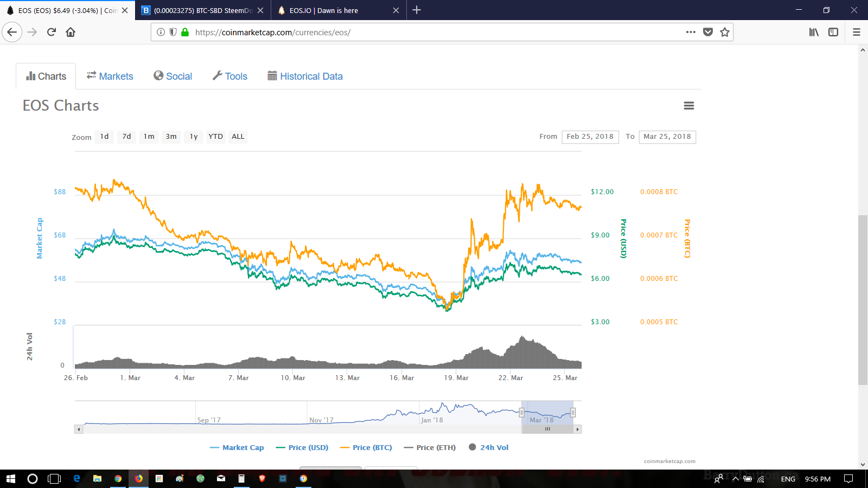This screenshot has height=488, width=868.
Task: Launch Brave browser from the taskbar
Action: click(x=262, y=479)
